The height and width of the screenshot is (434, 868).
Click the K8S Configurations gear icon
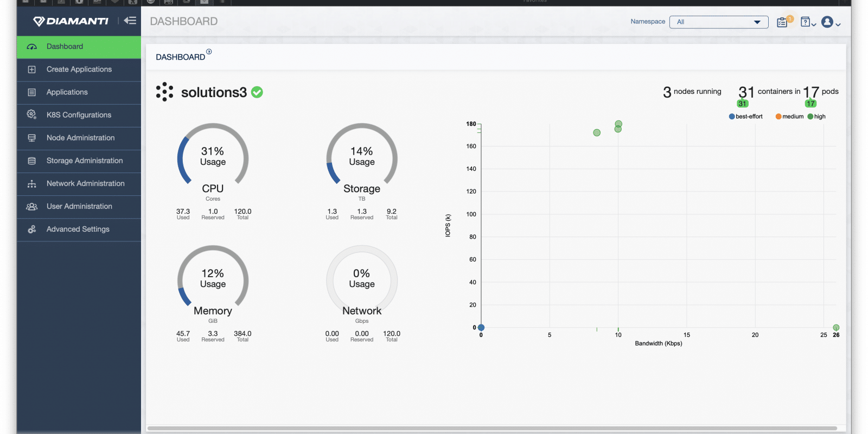[x=32, y=115]
